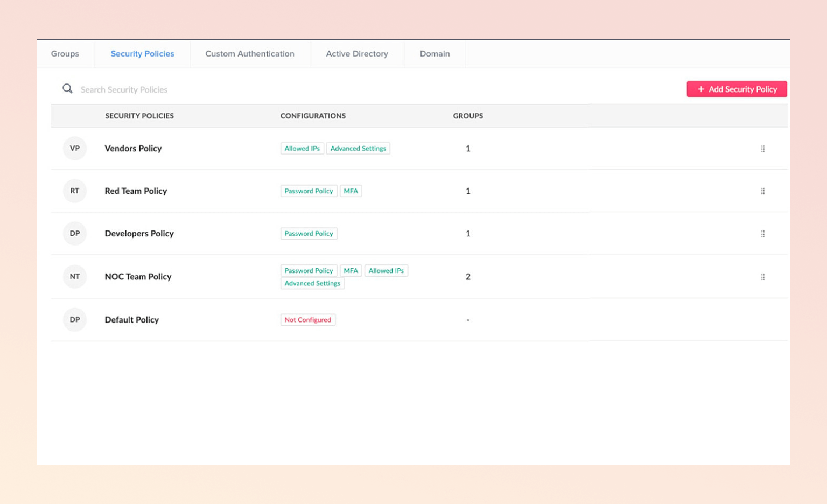Select the Domain tab

(x=434, y=54)
